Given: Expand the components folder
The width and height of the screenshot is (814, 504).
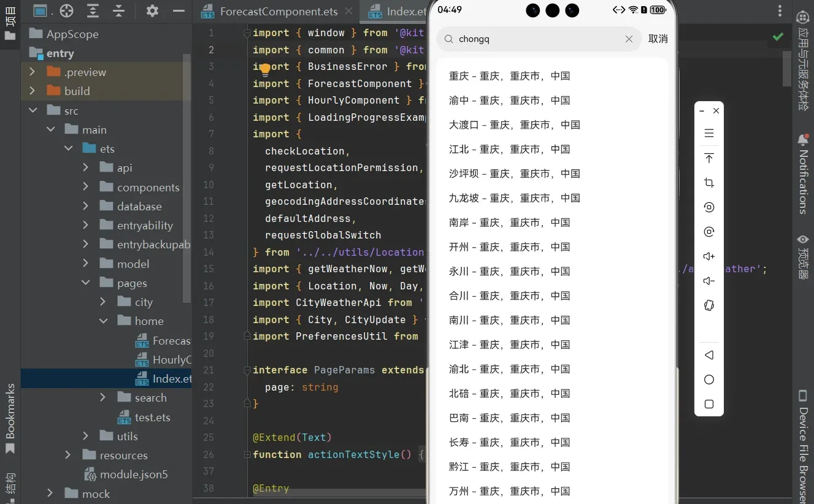Looking at the screenshot, I should coord(86,187).
